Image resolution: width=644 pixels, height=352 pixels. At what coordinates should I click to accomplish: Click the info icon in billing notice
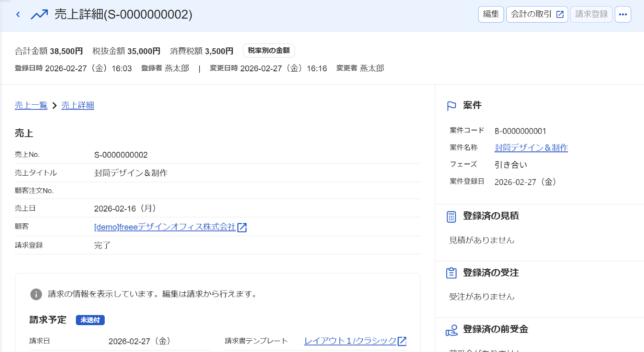coord(36,294)
